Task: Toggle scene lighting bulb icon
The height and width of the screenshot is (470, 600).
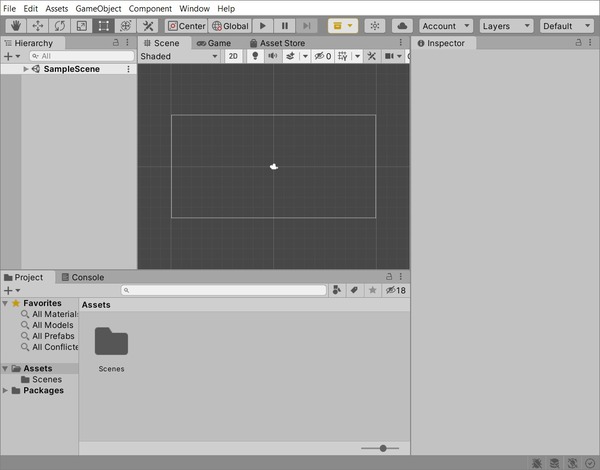Action: pyautogui.click(x=255, y=56)
